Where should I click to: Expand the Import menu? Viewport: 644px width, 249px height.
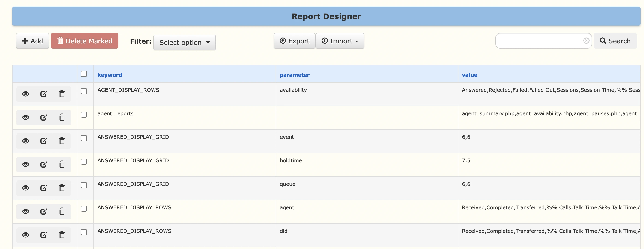click(340, 41)
